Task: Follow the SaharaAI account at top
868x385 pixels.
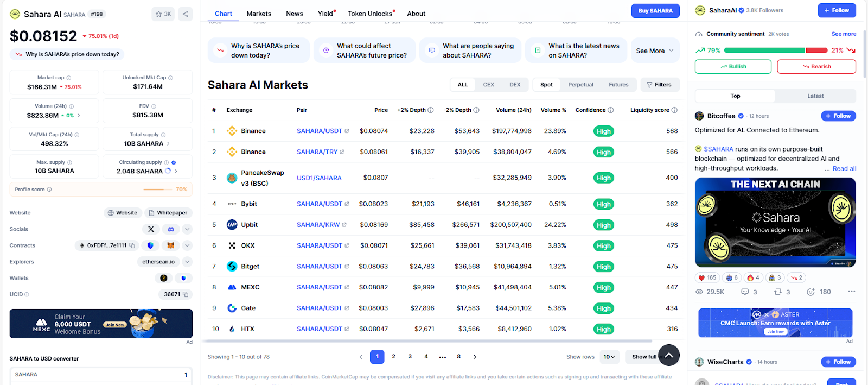Action: click(x=837, y=10)
